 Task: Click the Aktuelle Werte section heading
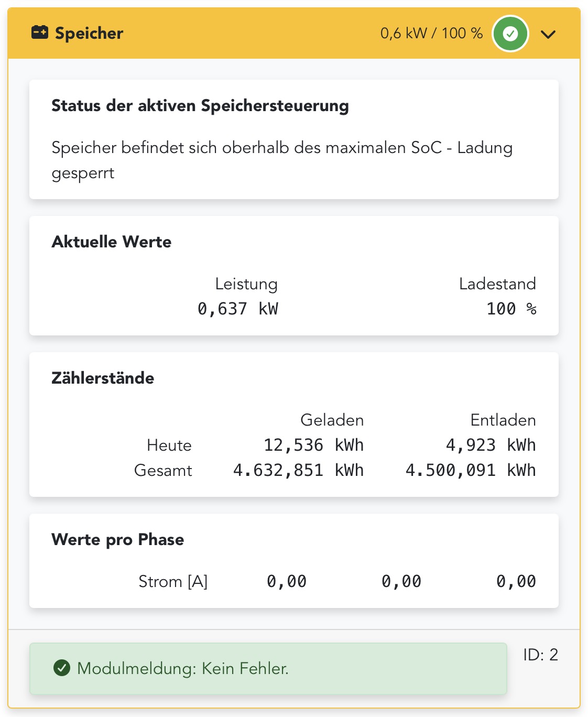pyautogui.click(x=111, y=242)
